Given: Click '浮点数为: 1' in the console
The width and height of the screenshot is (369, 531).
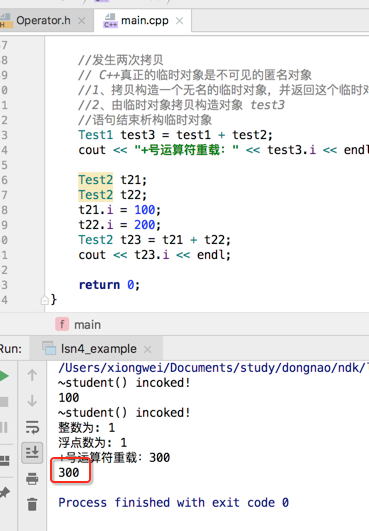Looking at the screenshot, I should [x=92, y=443].
